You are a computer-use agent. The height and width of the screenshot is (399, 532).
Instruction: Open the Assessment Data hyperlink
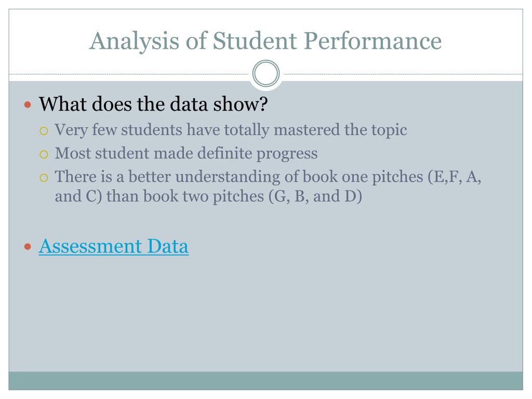pos(114,246)
